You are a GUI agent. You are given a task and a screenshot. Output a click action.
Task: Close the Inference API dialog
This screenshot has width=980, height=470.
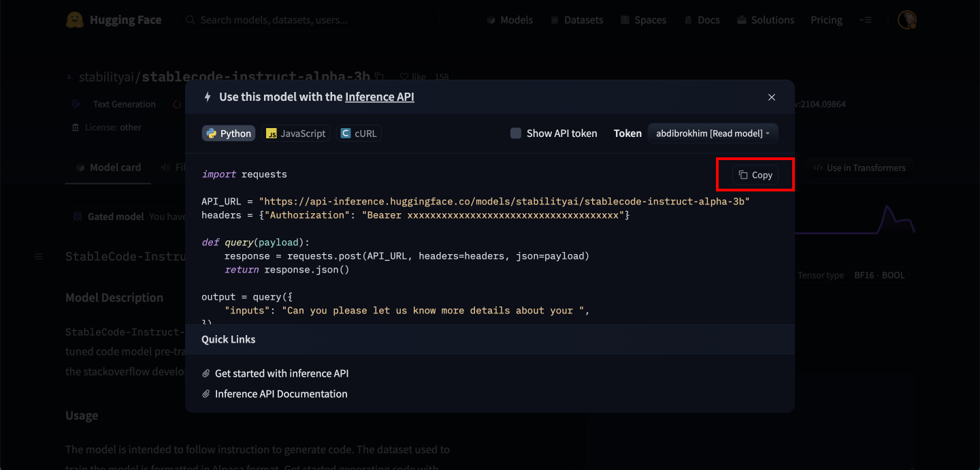[x=772, y=97]
